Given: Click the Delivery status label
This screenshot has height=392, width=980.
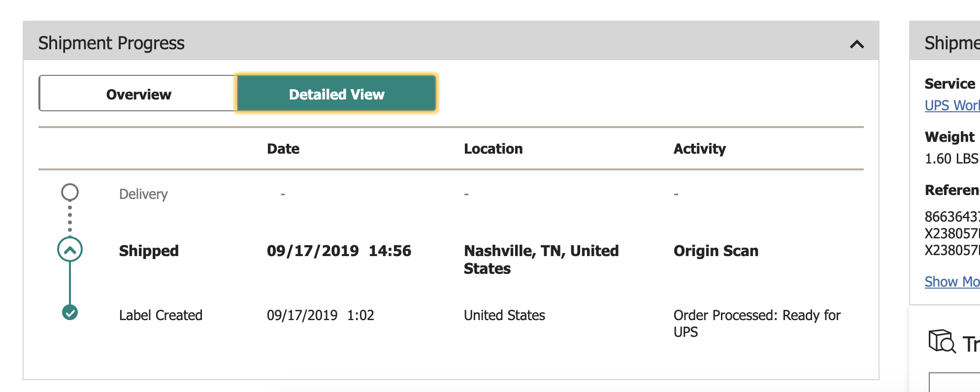Looking at the screenshot, I should pyautogui.click(x=143, y=194).
